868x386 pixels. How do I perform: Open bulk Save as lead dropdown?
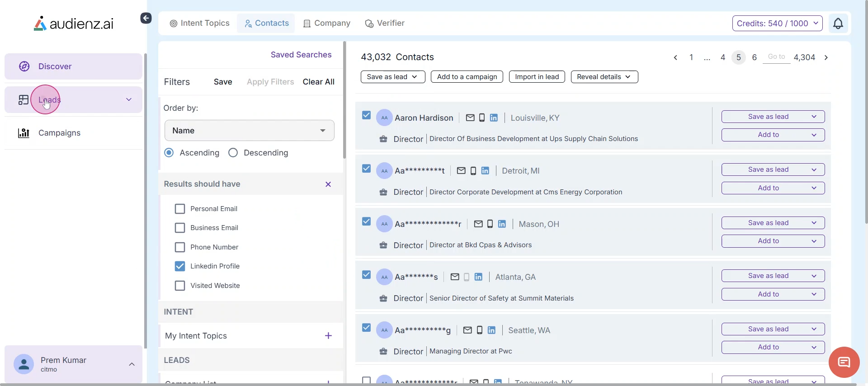click(x=393, y=77)
